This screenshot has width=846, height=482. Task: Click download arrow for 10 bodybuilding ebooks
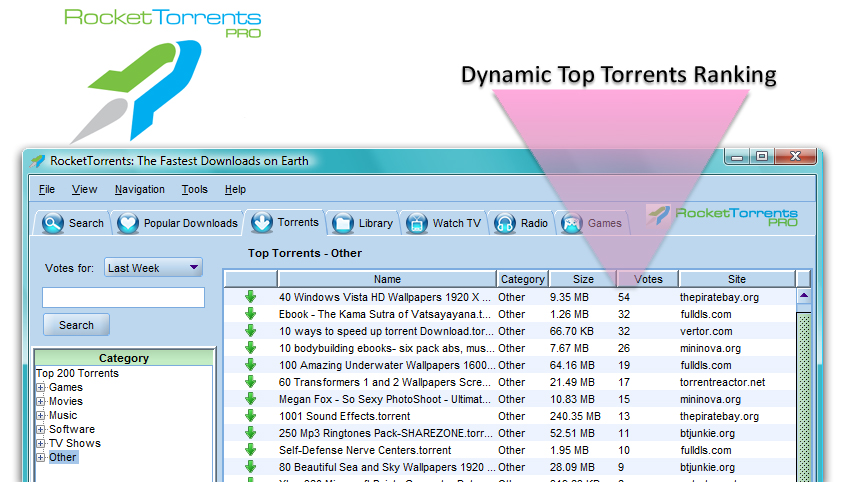(x=250, y=348)
